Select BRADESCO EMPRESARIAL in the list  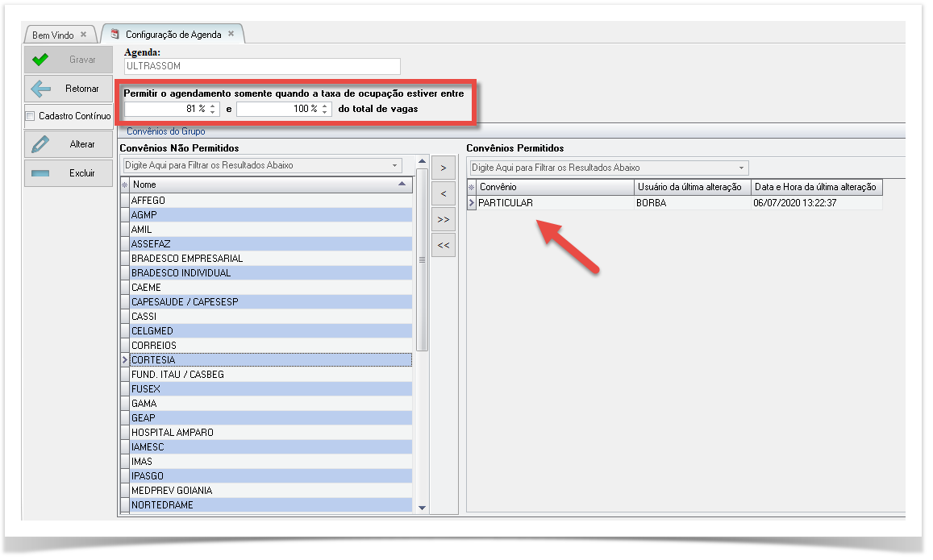pyautogui.click(x=187, y=259)
